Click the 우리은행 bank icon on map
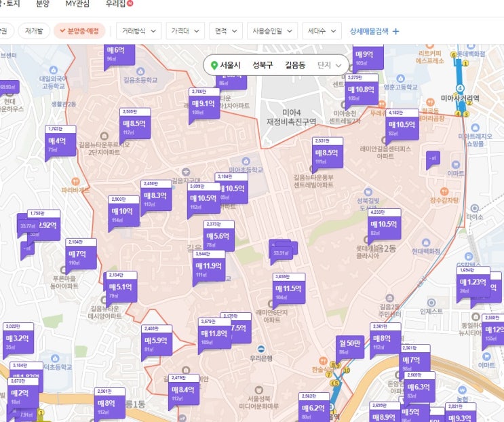This screenshot has width=504, height=422. coord(261,349)
